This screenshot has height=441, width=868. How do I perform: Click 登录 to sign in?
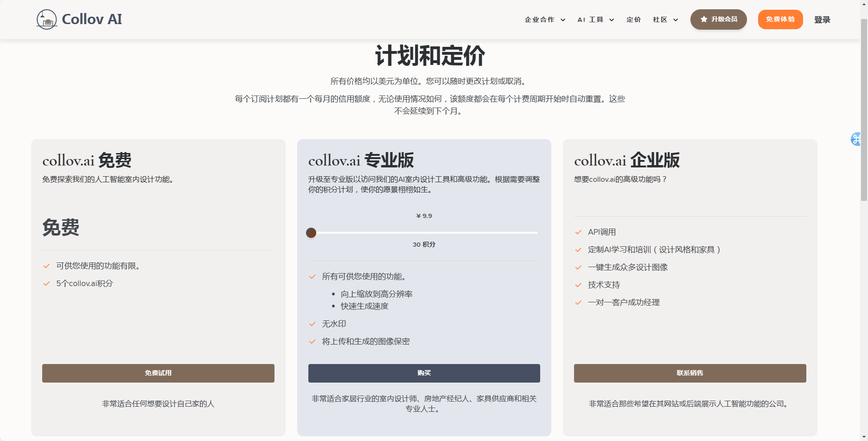coord(822,19)
